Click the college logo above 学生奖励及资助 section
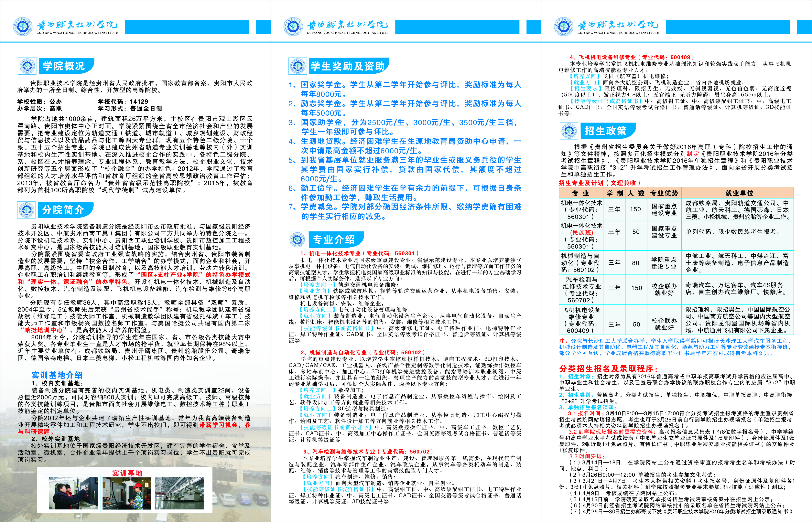The image size is (812, 522). click(293, 27)
